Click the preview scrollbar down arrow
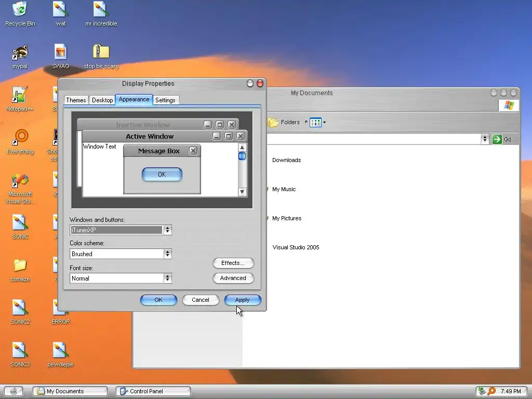 (242, 192)
